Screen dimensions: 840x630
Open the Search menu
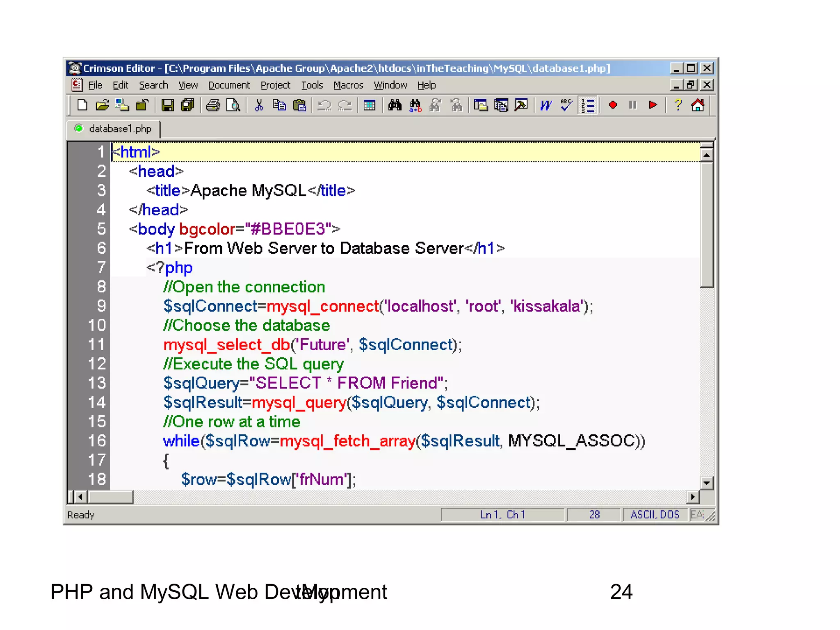point(153,85)
